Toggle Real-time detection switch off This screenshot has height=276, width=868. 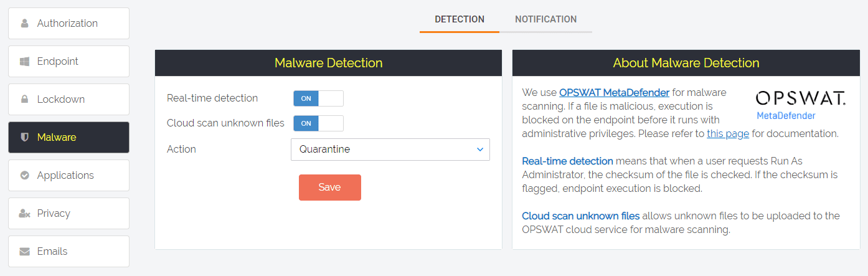tap(318, 98)
